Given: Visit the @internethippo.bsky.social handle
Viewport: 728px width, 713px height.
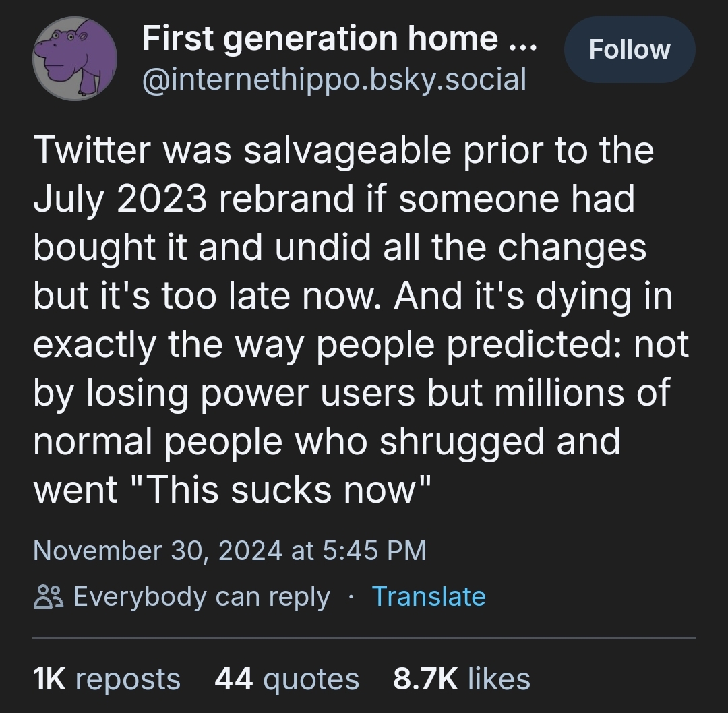Looking at the screenshot, I should coord(334,80).
